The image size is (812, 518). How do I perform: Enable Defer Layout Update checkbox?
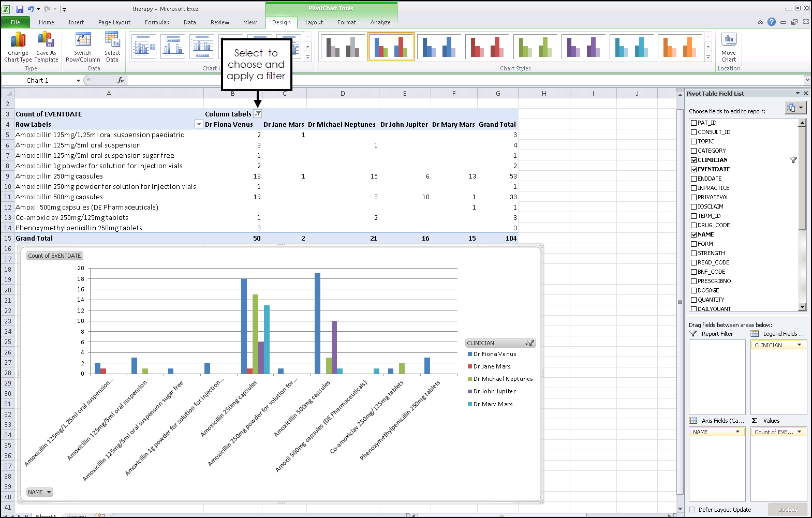(x=692, y=510)
